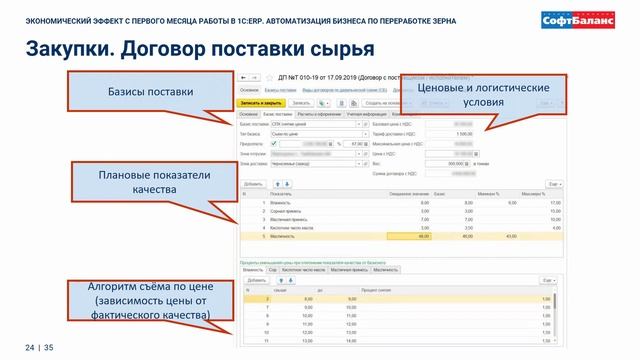This screenshot has width=640, height=360.
Task: Click the back navigation arrow
Action: [243, 78]
